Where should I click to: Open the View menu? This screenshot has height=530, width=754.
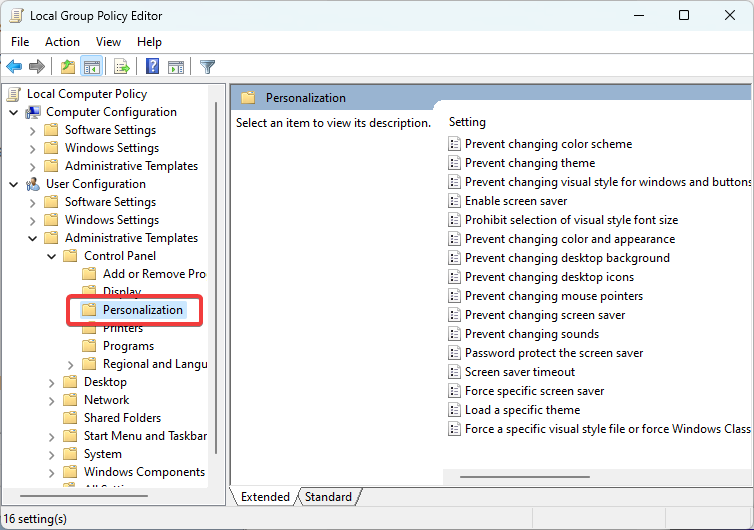[108, 42]
